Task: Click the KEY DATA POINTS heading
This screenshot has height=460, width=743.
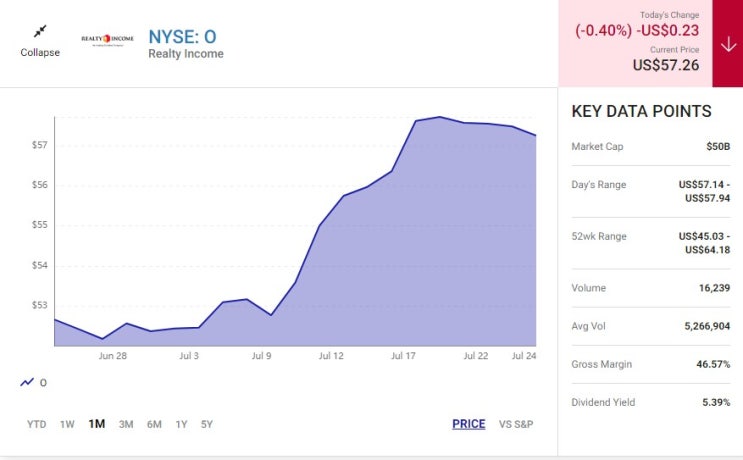Action: (642, 111)
